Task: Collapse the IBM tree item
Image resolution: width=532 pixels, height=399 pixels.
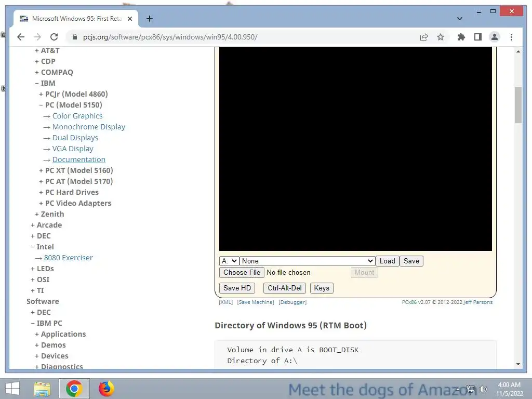Action: (x=45, y=83)
